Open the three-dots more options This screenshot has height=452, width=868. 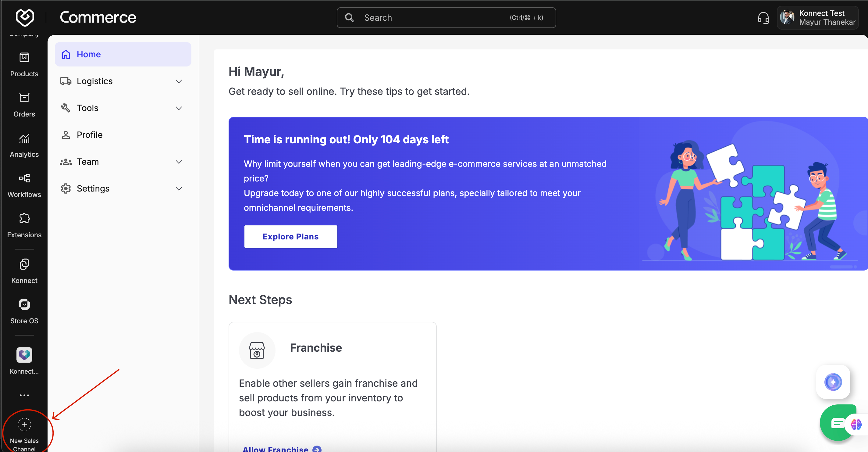24,395
